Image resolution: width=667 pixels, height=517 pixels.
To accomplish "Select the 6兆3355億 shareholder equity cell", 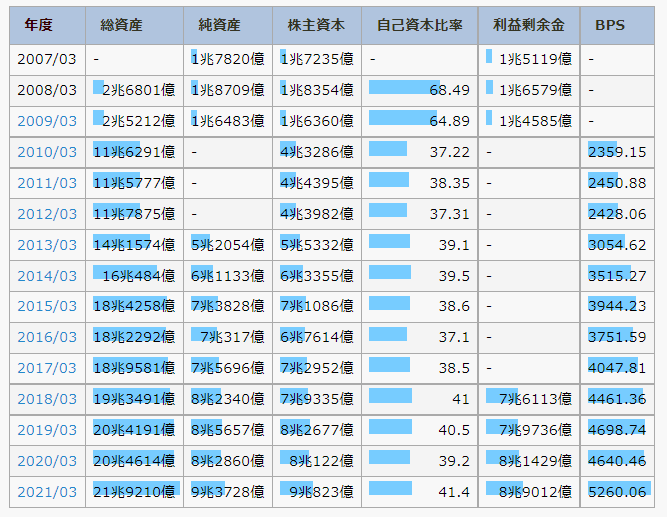I will pyautogui.click(x=317, y=276).
